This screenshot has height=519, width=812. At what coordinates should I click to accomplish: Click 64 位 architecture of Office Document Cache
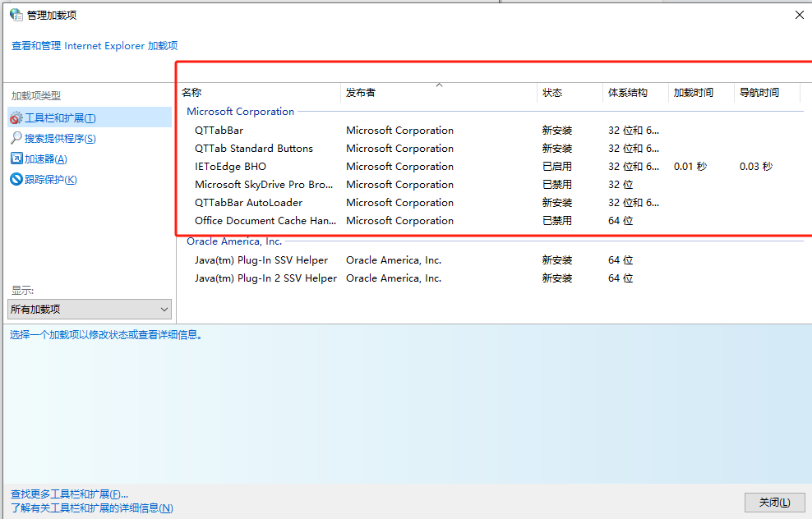tap(621, 221)
